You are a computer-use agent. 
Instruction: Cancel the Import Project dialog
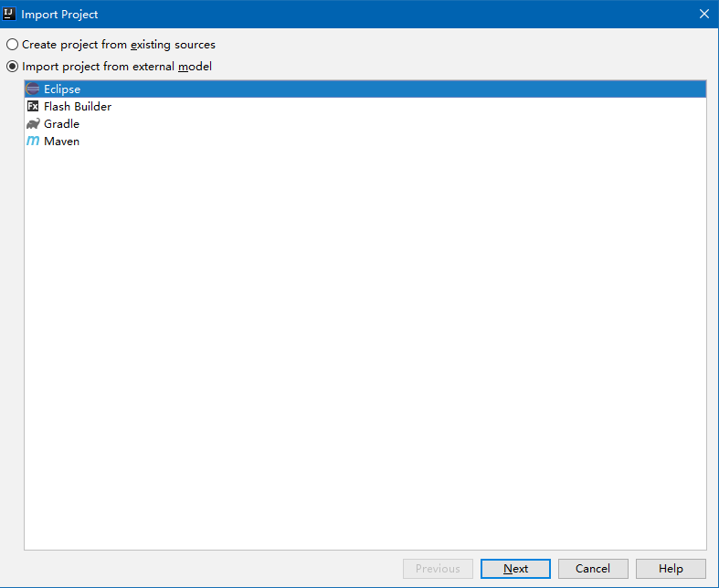tap(593, 569)
